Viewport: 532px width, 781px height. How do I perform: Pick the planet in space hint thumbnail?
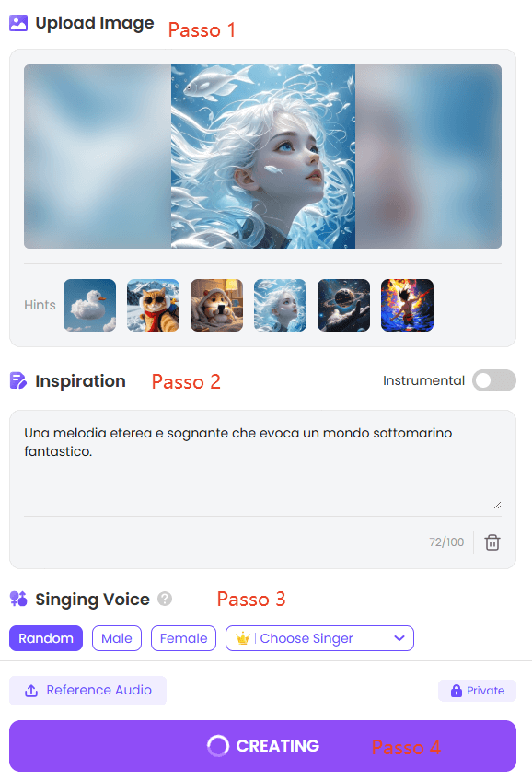[343, 306]
